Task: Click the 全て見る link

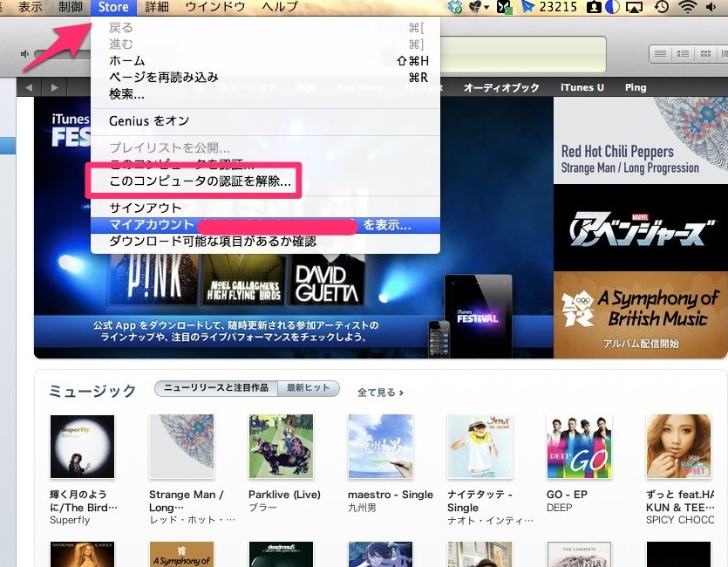Action: click(x=380, y=393)
